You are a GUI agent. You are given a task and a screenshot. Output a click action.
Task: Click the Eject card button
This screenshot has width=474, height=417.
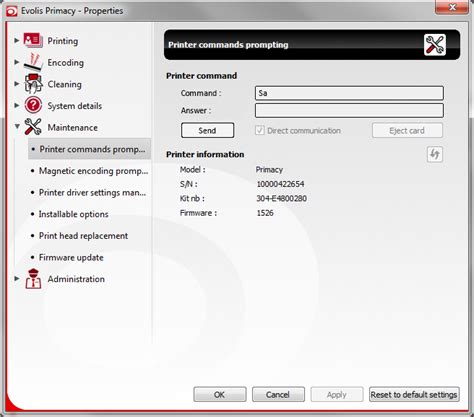coord(407,130)
